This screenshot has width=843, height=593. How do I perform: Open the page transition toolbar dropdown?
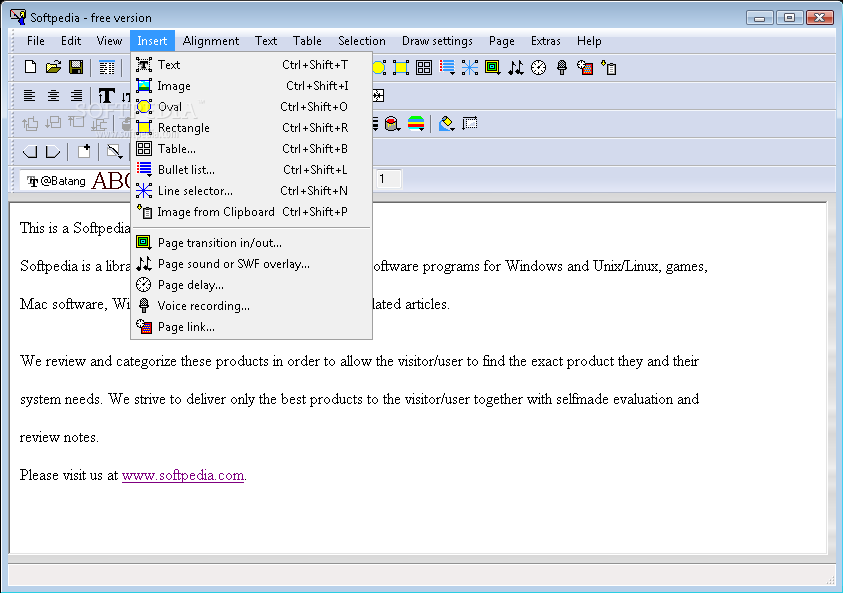pos(492,67)
